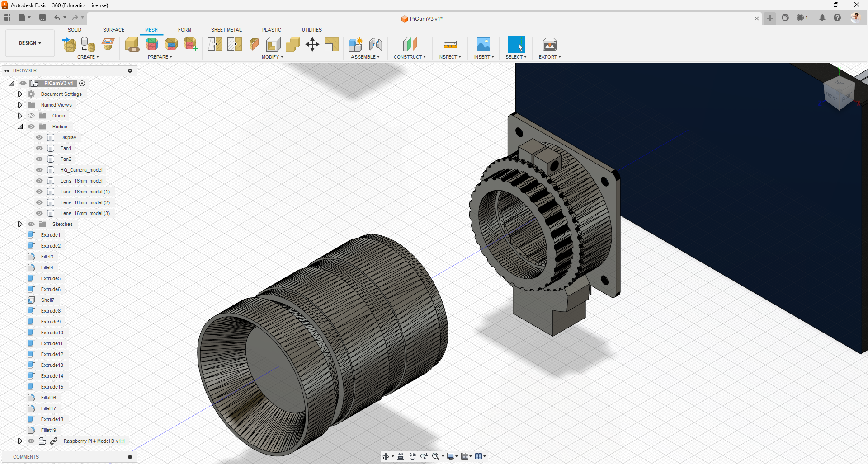868x464 pixels.
Task: Toggle visibility of Sketches folder
Action: pyautogui.click(x=31, y=224)
